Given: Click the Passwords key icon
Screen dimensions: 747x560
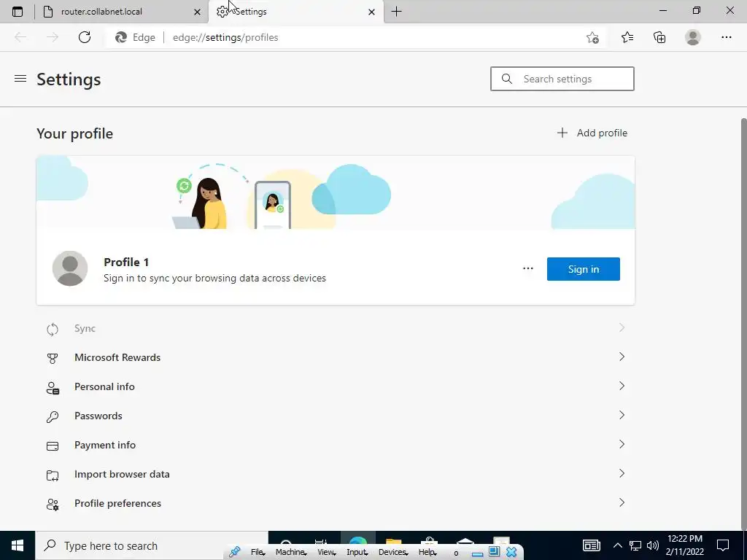Looking at the screenshot, I should pos(53,416).
